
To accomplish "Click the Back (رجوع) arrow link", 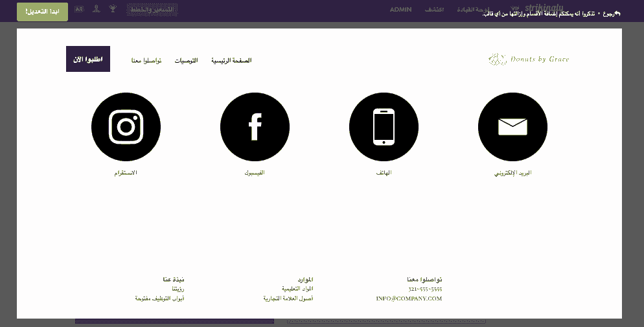I will pos(612,14).
